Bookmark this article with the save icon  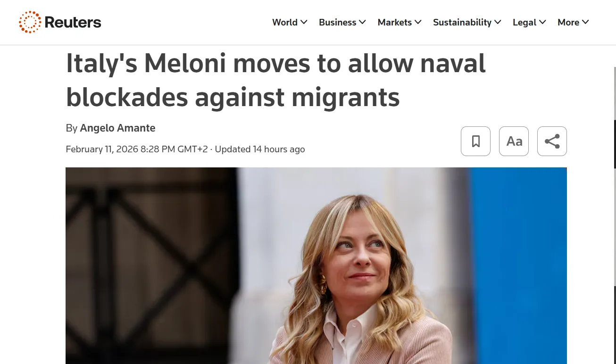[x=475, y=141]
